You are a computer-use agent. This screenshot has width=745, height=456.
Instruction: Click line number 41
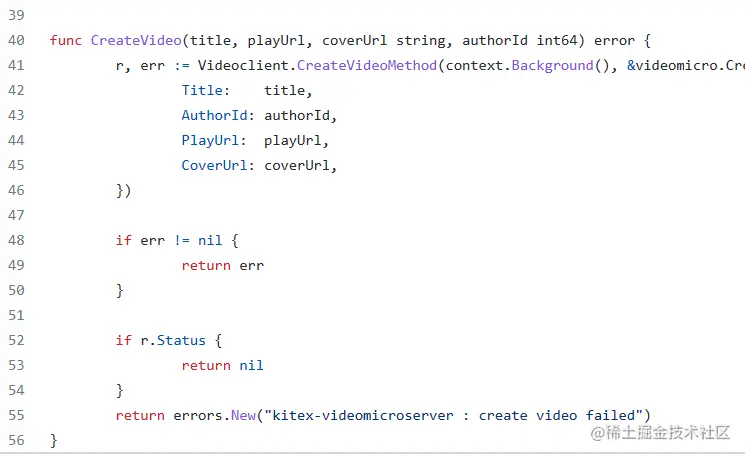coord(16,65)
